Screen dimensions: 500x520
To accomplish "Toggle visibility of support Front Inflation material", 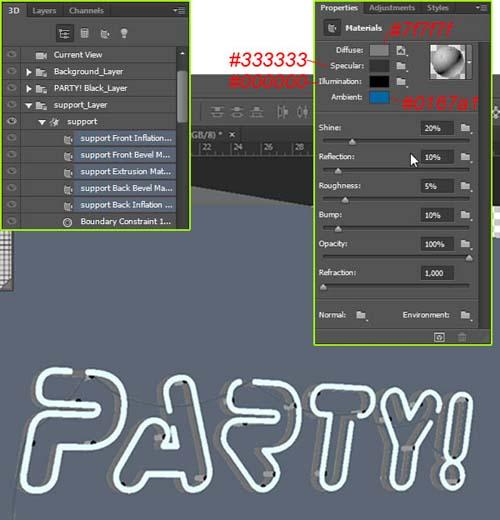I will tap(12, 138).
